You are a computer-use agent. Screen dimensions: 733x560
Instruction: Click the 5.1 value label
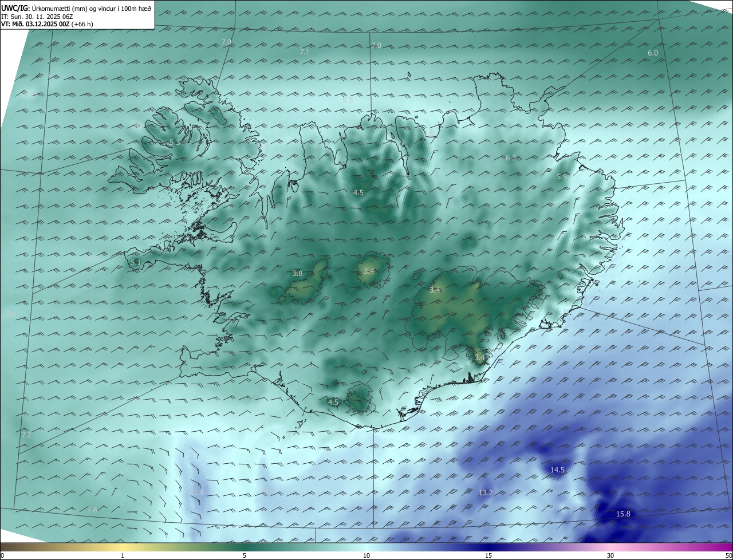(x=136, y=262)
